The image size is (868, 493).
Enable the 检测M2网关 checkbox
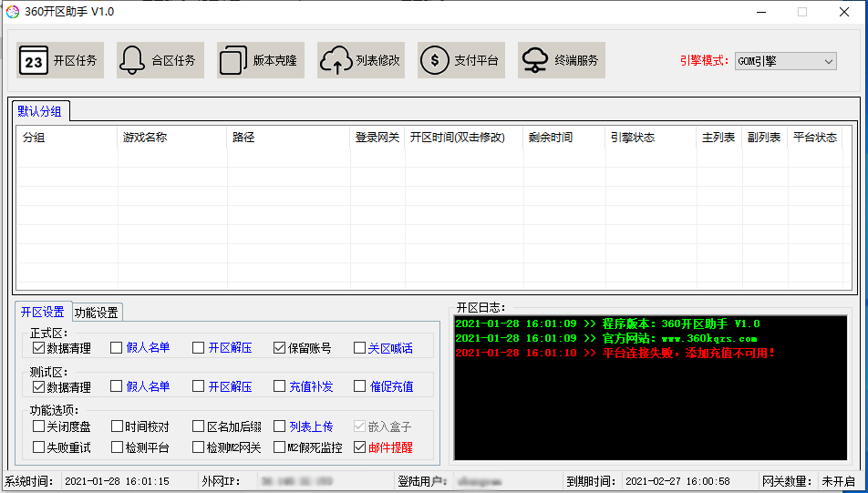[198, 447]
